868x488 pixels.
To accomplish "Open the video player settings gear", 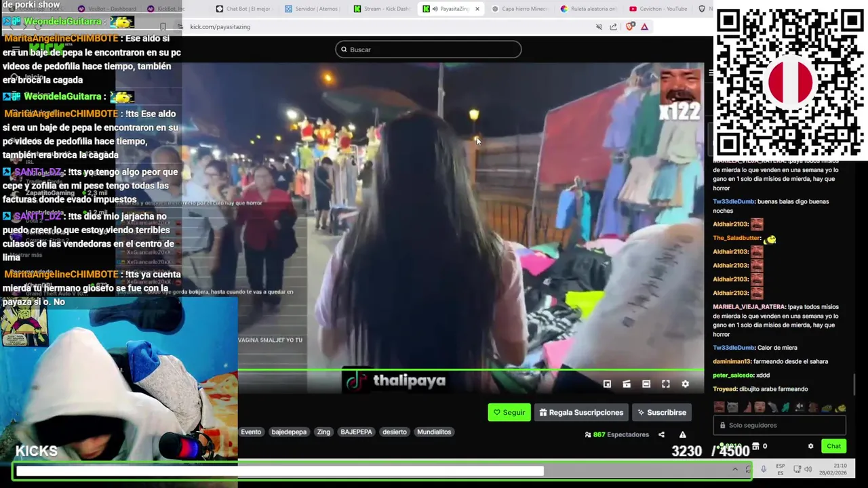I will click(x=686, y=384).
